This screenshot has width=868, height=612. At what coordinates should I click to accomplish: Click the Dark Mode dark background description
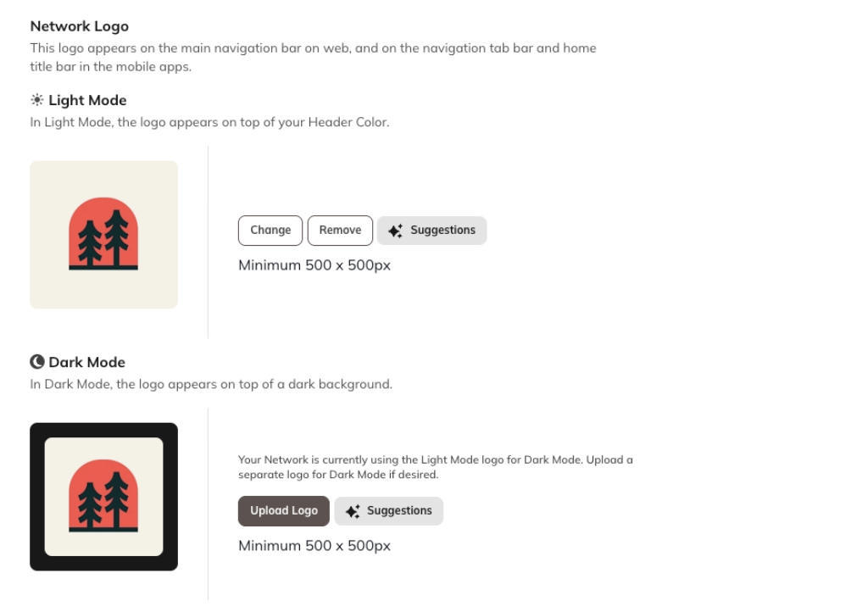tap(211, 384)
